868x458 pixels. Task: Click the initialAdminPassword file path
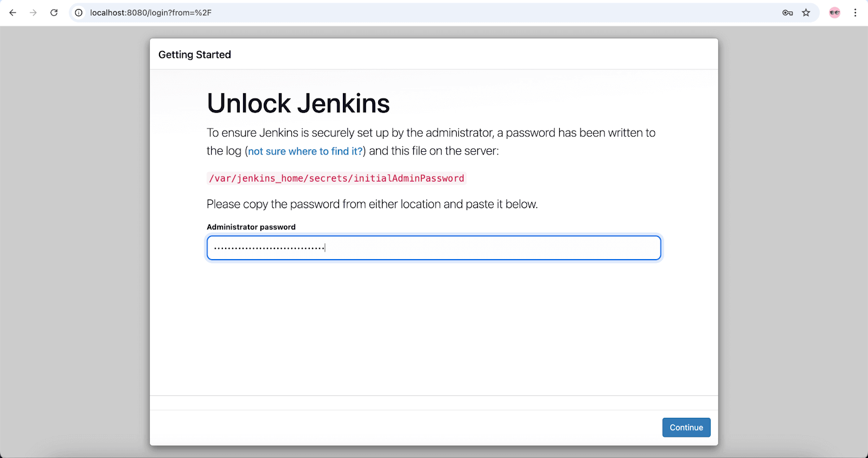[336, 178]
